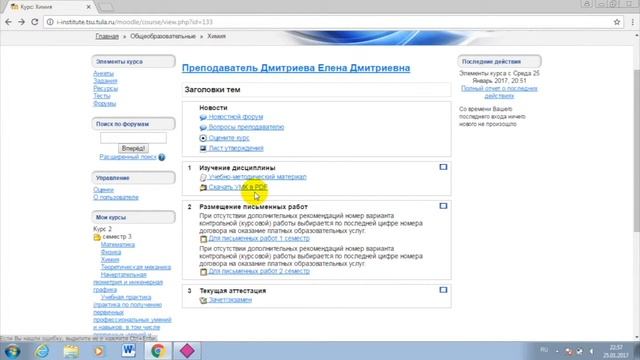Viewport: 640px width, 360px height.
Task: Open the Учебно-методический материал link
Action: click(x=258, y=177)
